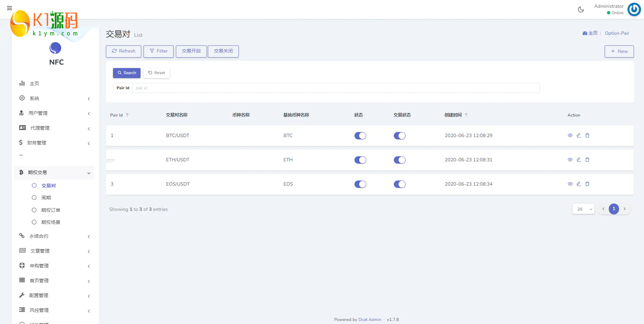The width and height of the screenshot is (644, 324).
Task: Go to 主页 breadcrumb link
Action: (590, 33)
